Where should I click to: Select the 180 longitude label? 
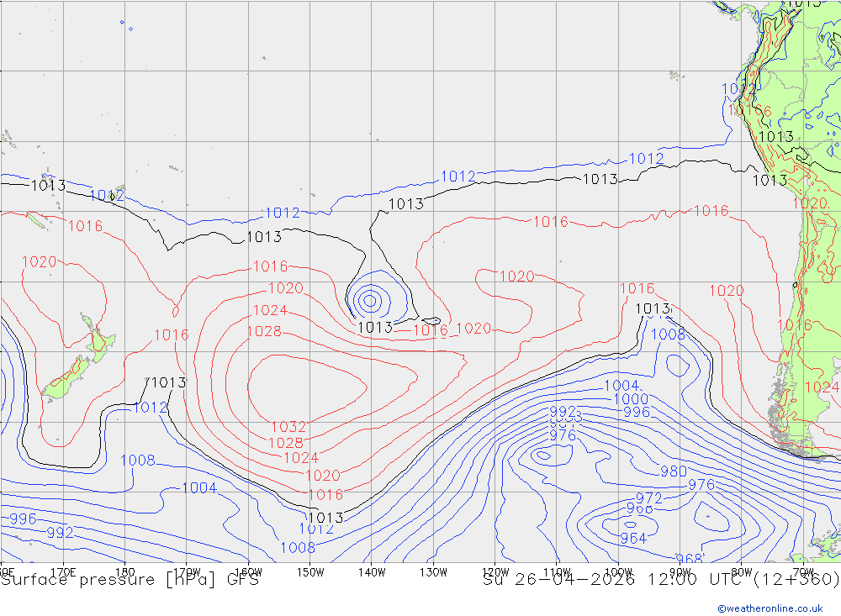point(125,572)
